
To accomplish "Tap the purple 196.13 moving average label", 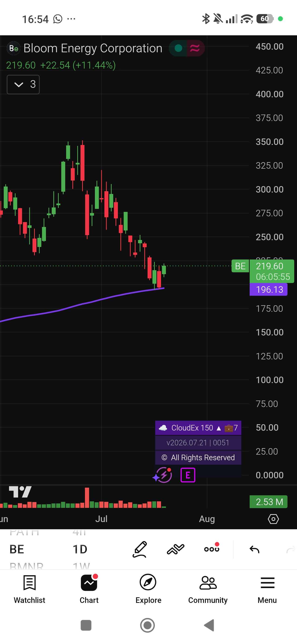I will [268, 289].
